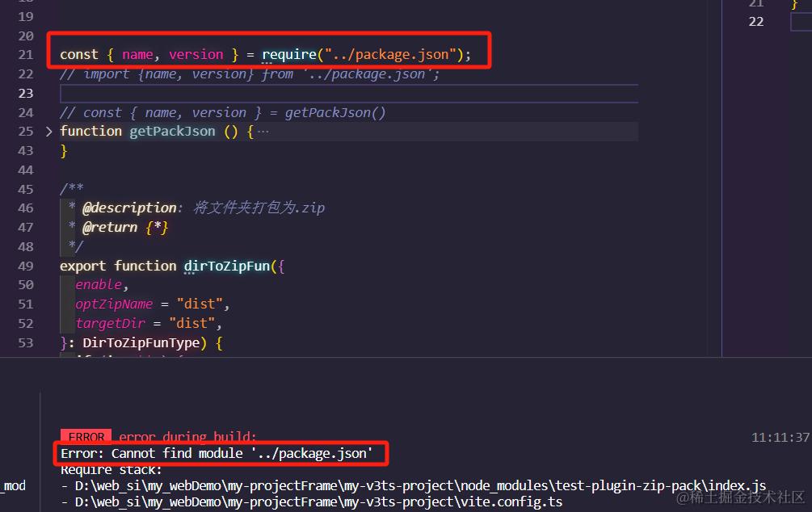The width and height of the screenshot is (812, 512).
Task: Open vite.config.ts path in the require stack
Action: point(318,502)
